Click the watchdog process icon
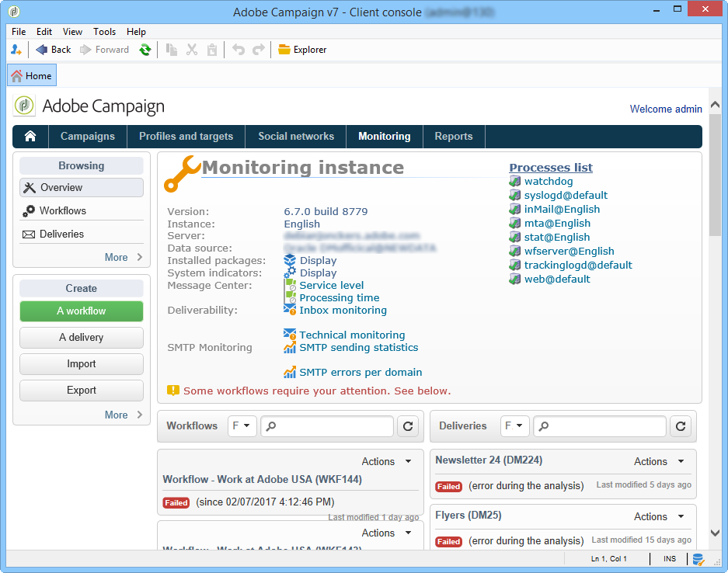 point(515,182)
